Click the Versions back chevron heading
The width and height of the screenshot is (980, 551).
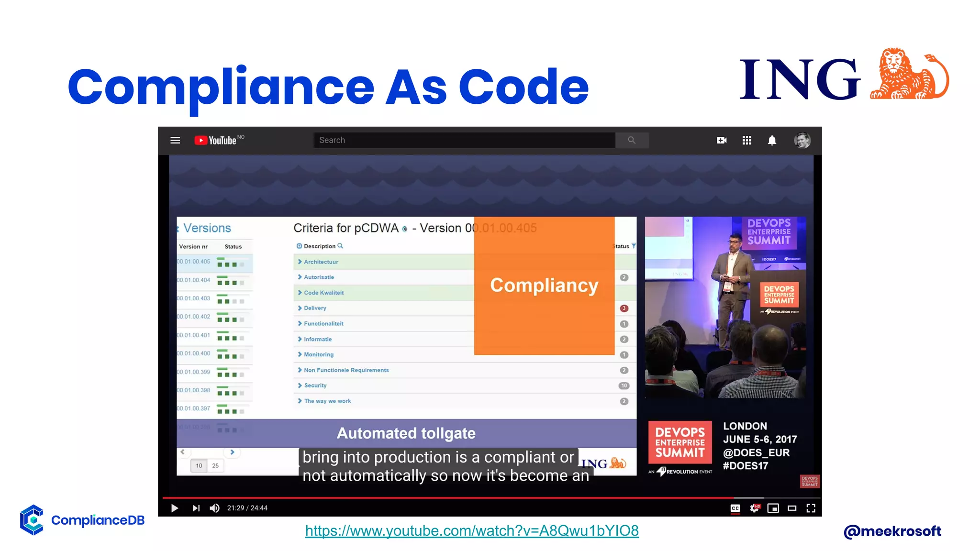click(204, 228)
